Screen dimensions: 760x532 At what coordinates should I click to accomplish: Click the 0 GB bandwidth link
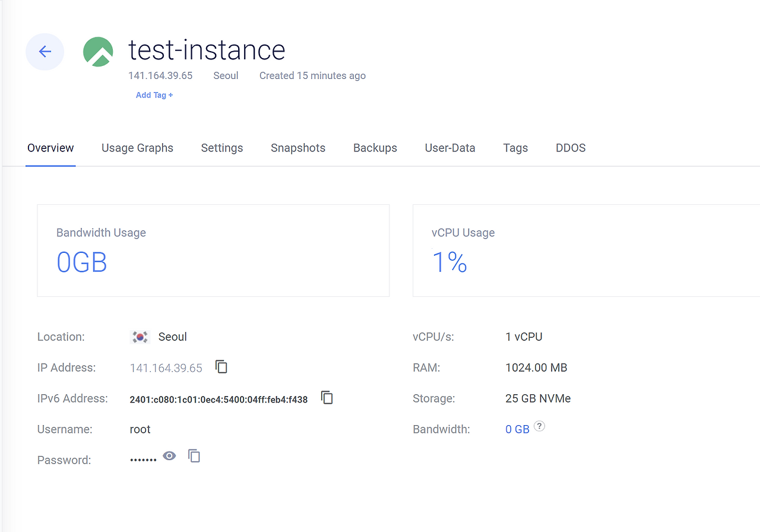point(517,429)
